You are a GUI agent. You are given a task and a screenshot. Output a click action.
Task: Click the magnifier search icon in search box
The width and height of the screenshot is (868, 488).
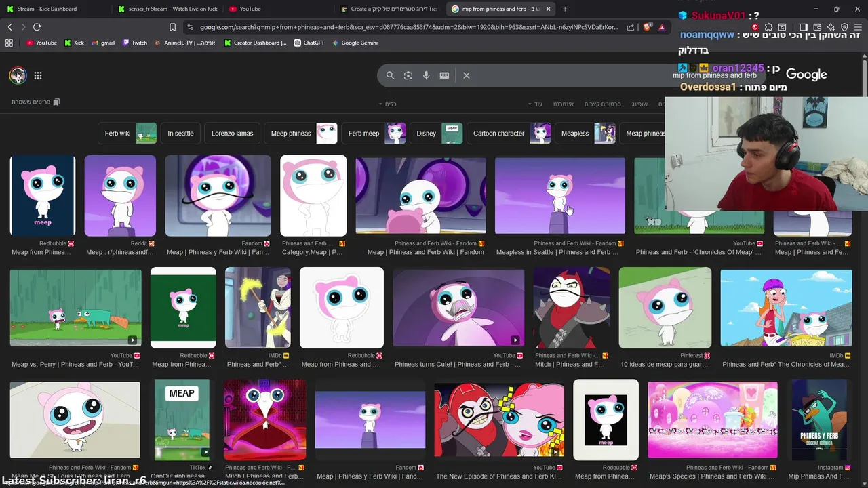(390, 75)
